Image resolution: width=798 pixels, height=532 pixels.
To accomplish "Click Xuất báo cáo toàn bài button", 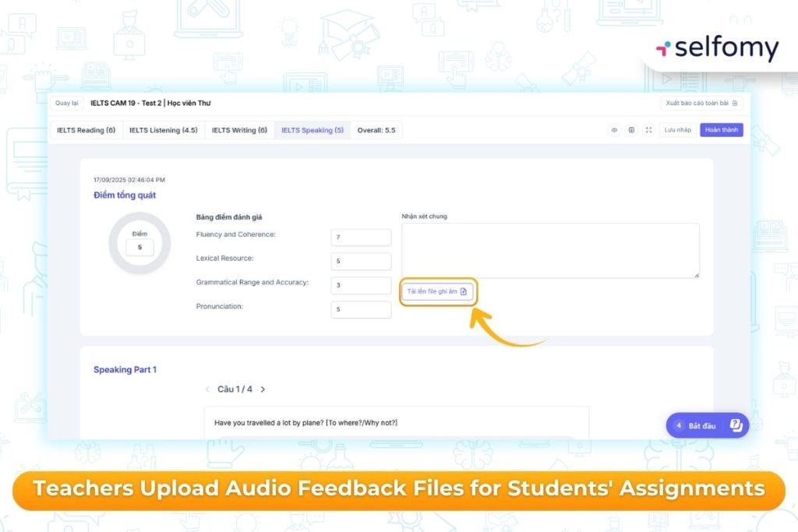I will click(701, 103).
